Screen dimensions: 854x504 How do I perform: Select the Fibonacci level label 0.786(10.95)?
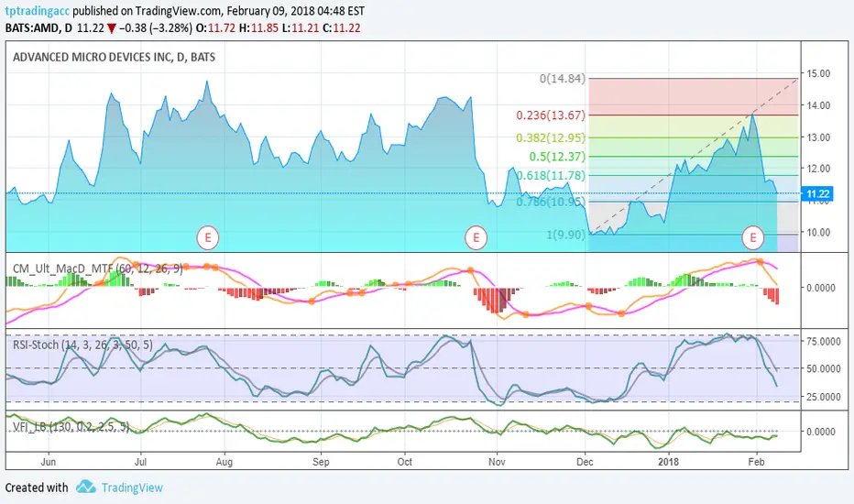click(x=551, y=203)
